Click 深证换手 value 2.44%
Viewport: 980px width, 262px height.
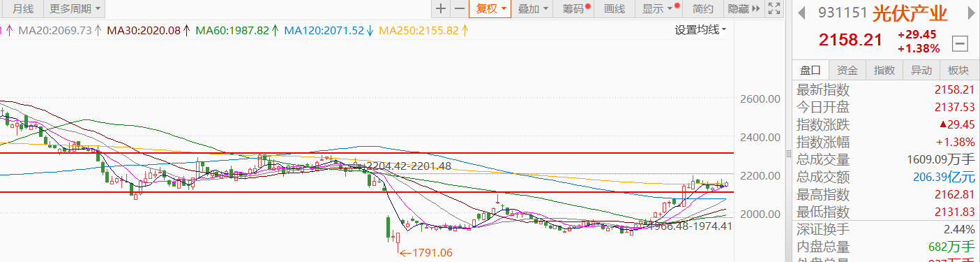958,229
